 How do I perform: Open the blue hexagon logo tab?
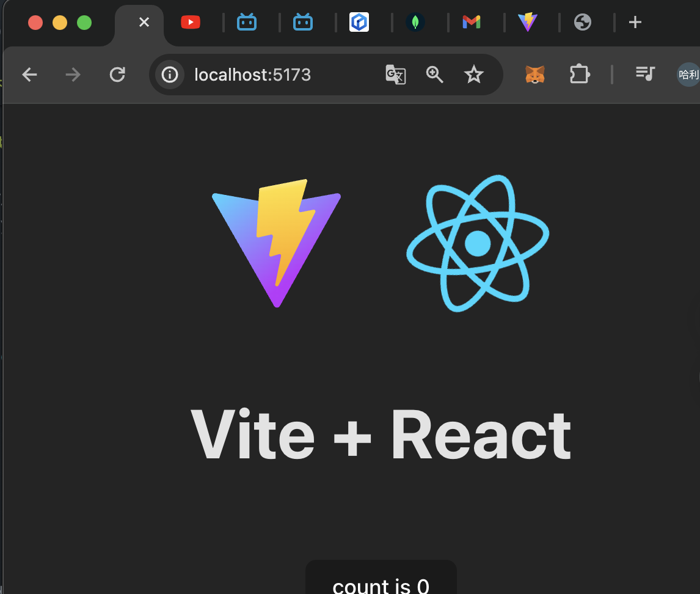[359, 23]
